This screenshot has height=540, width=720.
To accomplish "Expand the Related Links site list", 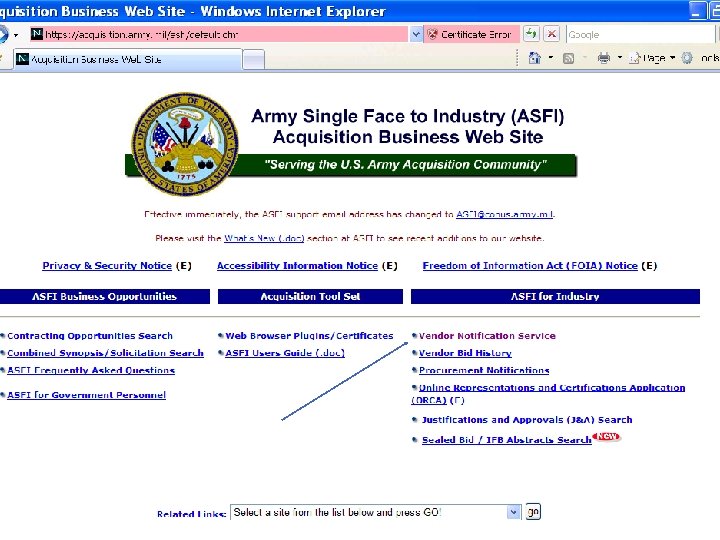I will [x=514, y=512].
